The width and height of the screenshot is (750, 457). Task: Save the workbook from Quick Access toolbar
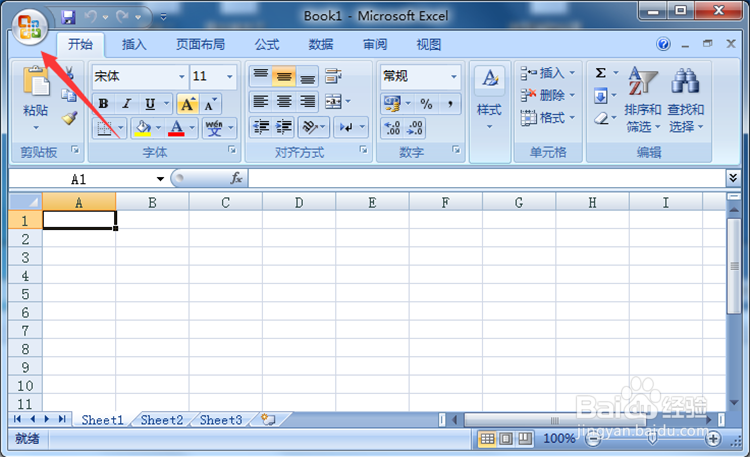pyautogui.click(x=68, y=17)
